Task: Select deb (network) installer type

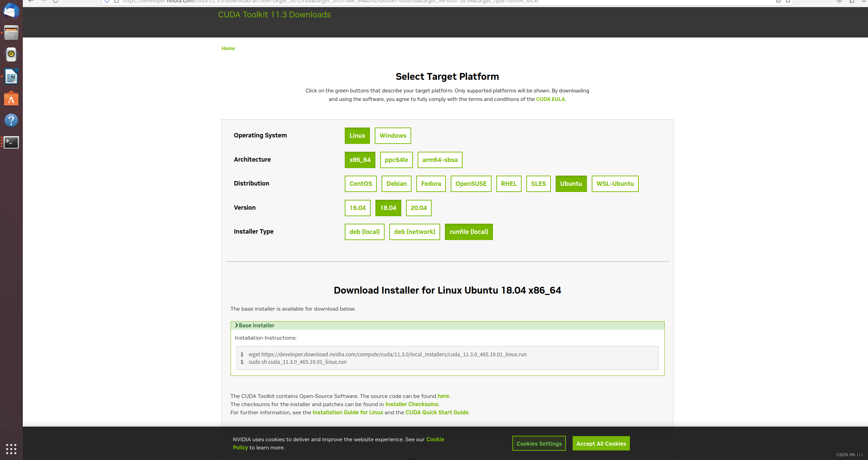Action: 414,232
